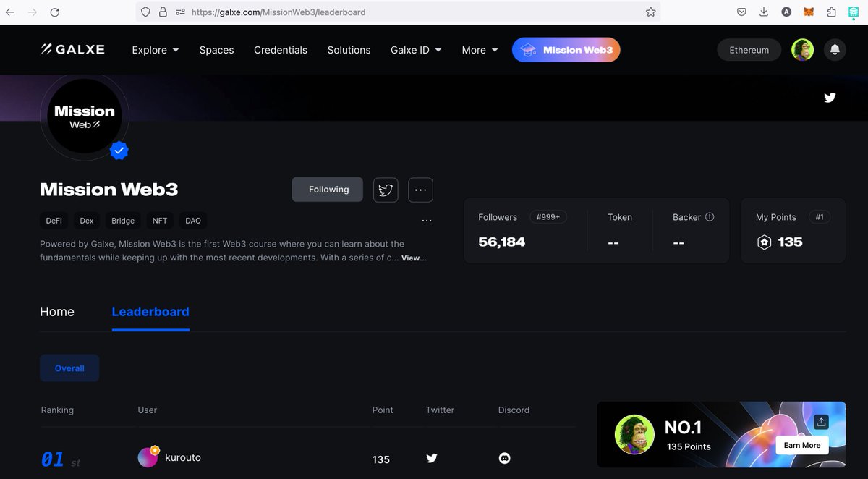Screen dimensions: 868x479
Task: Click the circled A extension icon
Action: point(786,12)
